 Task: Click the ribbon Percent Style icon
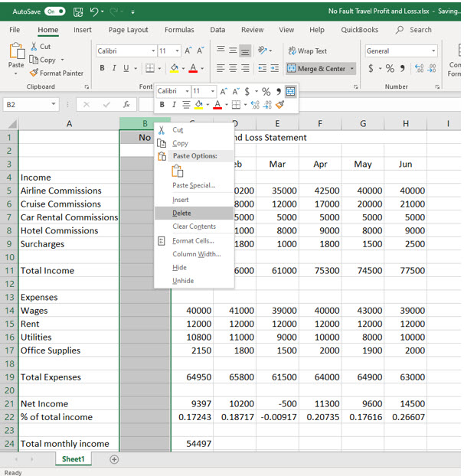click(x=390, y=68)
